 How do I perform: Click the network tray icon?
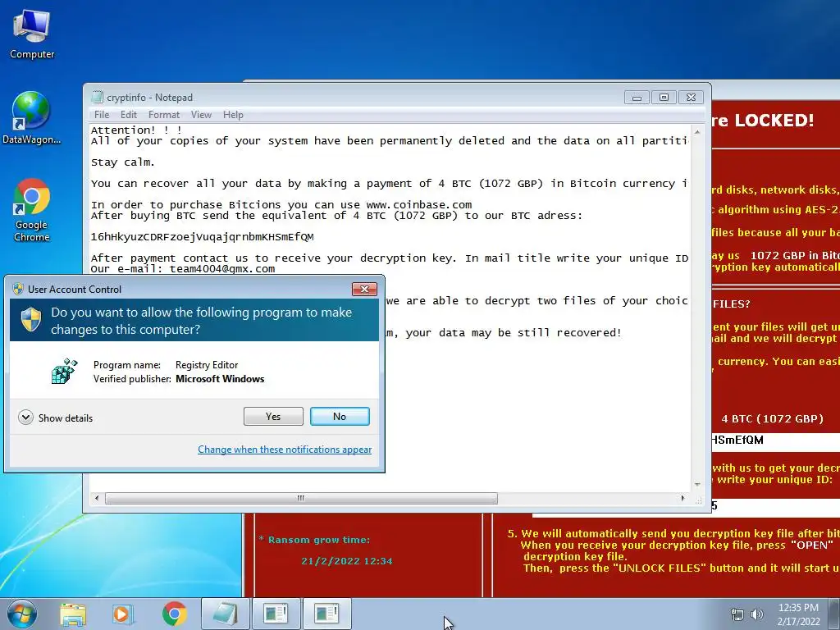coord(737,614)
